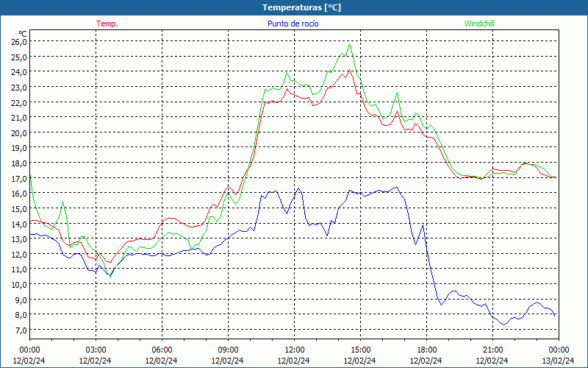Click the 09:00 time axis label
This screenshot has width=588, height=368.
tap(228, 350)
